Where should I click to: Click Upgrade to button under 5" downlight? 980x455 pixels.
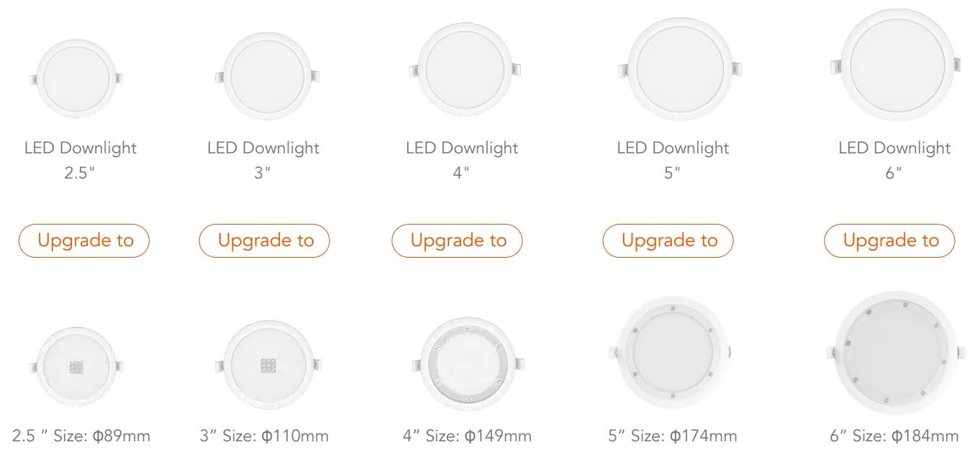coord(668,240)
